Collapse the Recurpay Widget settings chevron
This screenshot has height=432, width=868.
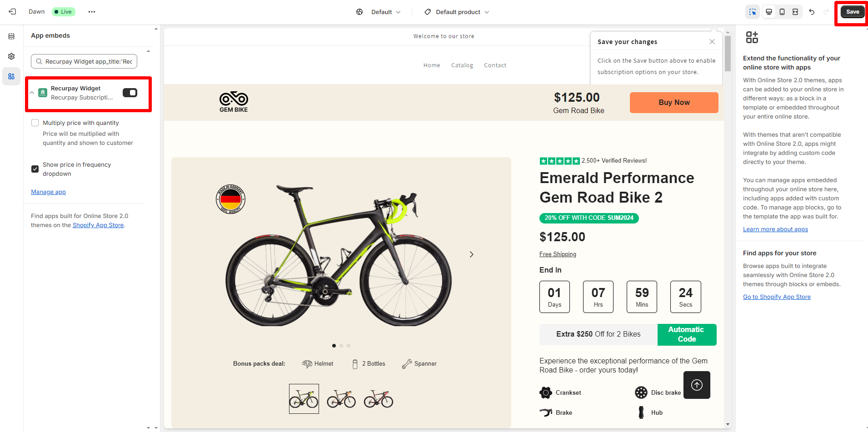[x=32, y=93]
